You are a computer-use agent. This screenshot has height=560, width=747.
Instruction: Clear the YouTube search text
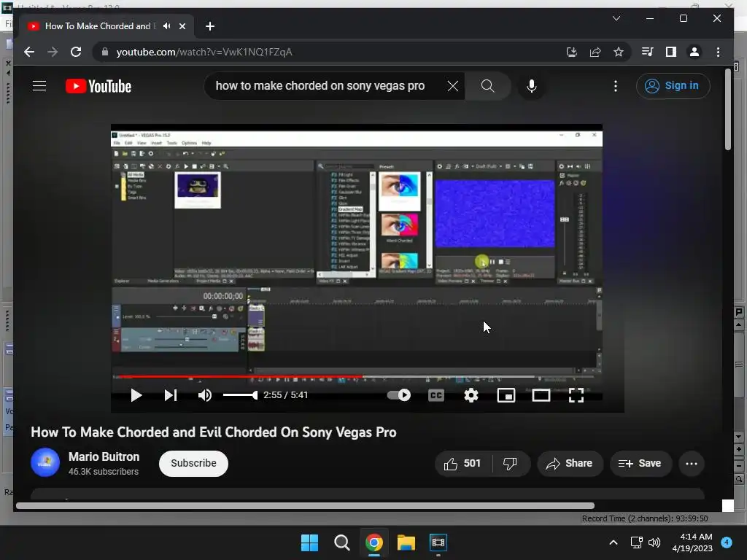pyautogui.click(x=452, y=86)
